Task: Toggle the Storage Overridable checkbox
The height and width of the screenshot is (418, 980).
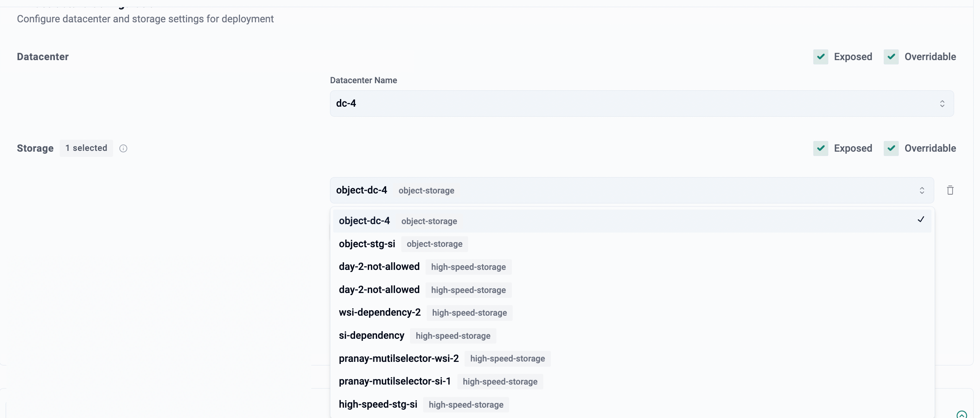Action: pyautogui.click(x=891, y=148)
